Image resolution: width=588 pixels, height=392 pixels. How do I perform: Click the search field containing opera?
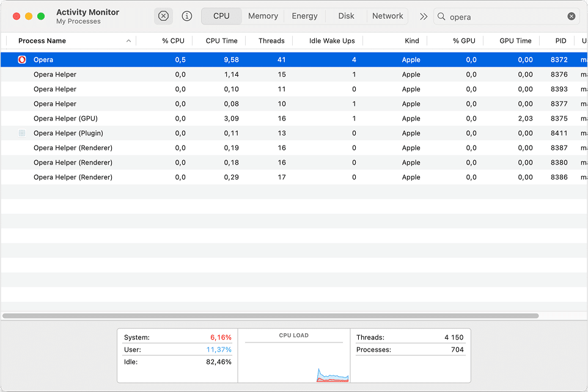pos(506,17)
